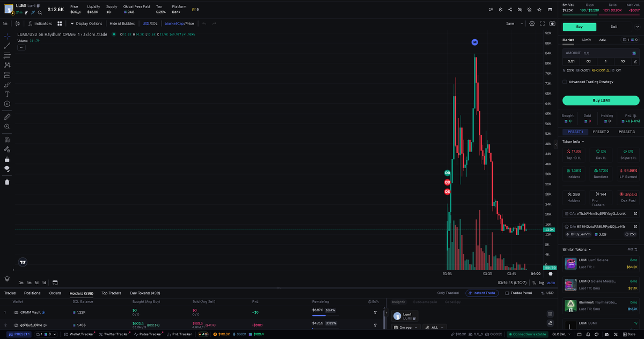Screen dimensions: 644x339
Task: Toggle Instant Trade mode
Action: click(x=482, y=293)
